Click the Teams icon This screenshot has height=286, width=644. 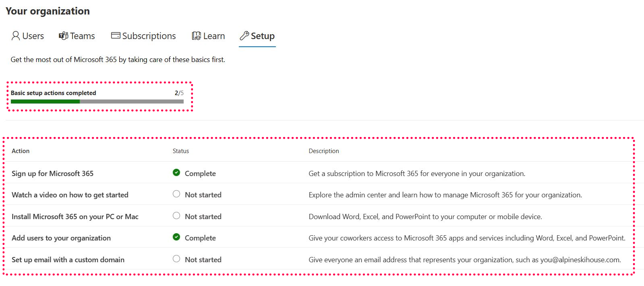tap(63, 36)
